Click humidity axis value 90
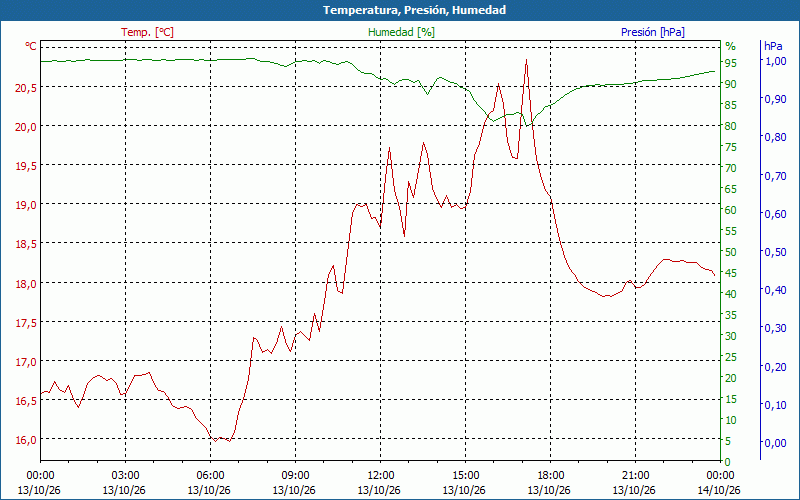Viewport: 800px width, 500px height. click(731, 84)
